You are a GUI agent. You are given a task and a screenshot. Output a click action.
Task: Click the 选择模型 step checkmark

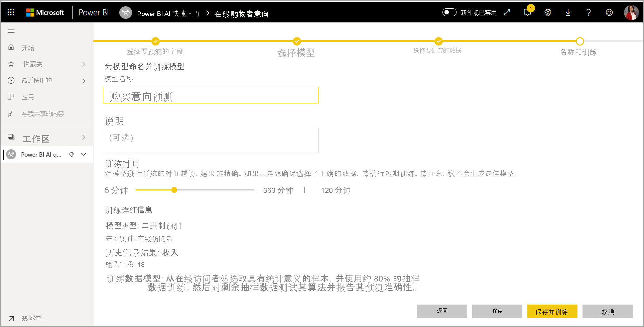click(297, 41)
